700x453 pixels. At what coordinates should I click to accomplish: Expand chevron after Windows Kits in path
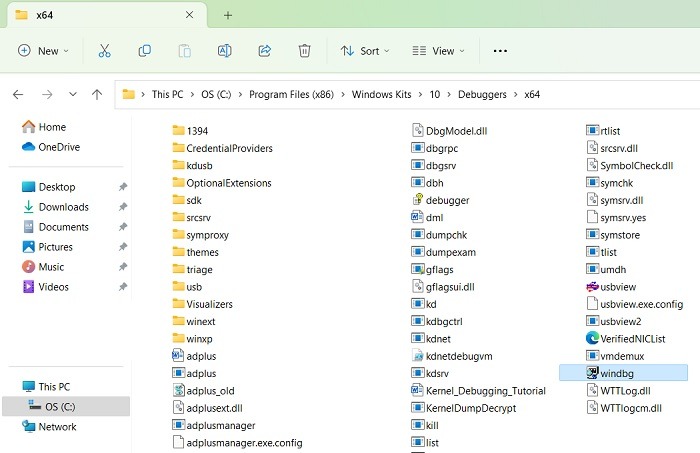pos(420,95)
